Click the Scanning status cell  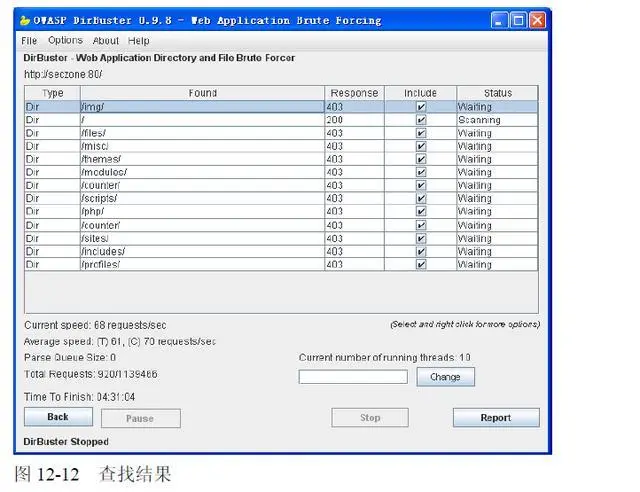pos(498,120)
